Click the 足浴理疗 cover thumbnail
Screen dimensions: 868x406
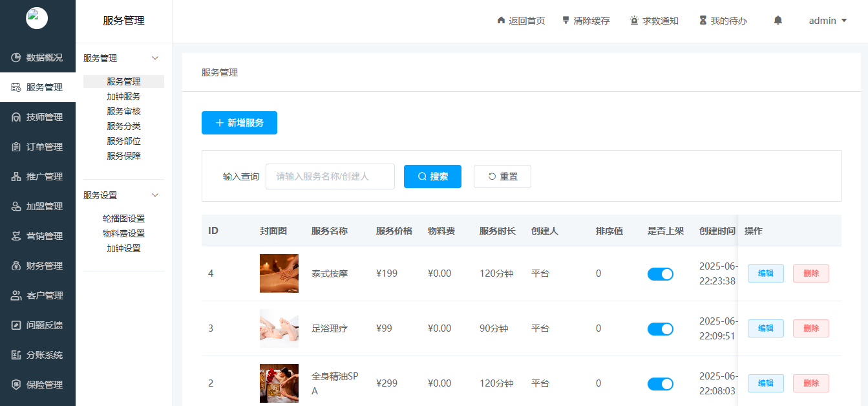[279, 328]
